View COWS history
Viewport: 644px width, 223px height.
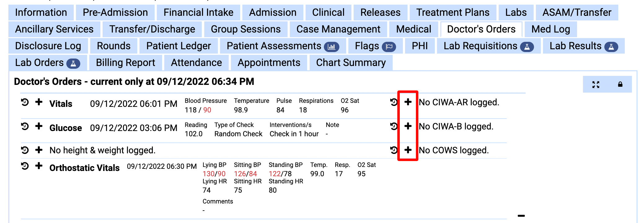(x=394, y=150)
